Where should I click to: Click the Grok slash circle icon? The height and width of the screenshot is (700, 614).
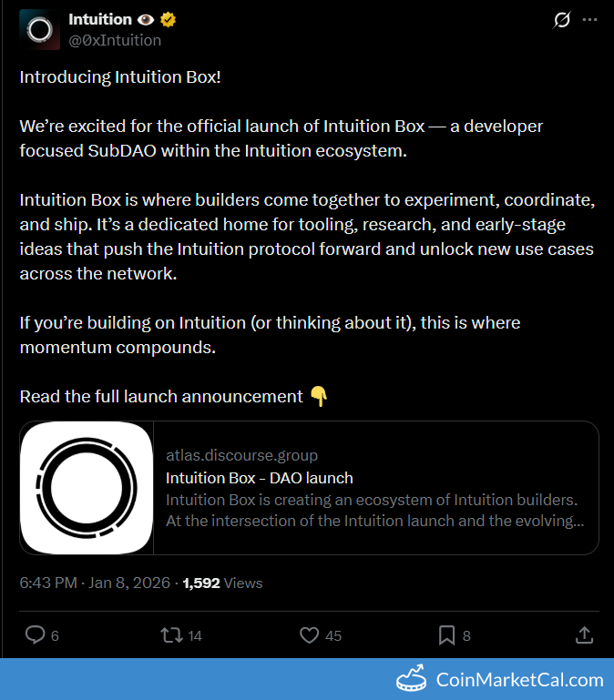point(561,20)
